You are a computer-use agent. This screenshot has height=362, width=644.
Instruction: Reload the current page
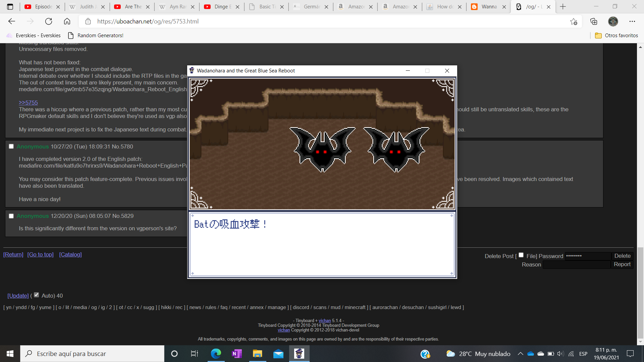[x=49, y=21]
